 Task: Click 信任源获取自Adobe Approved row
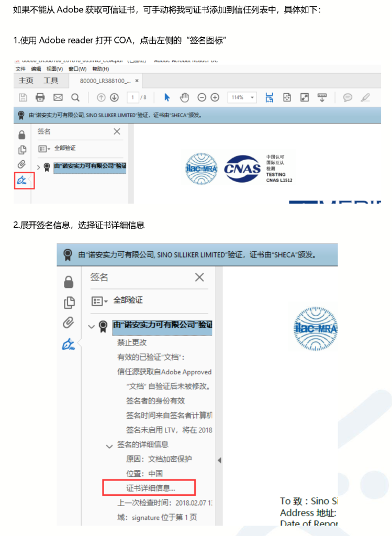164,372
